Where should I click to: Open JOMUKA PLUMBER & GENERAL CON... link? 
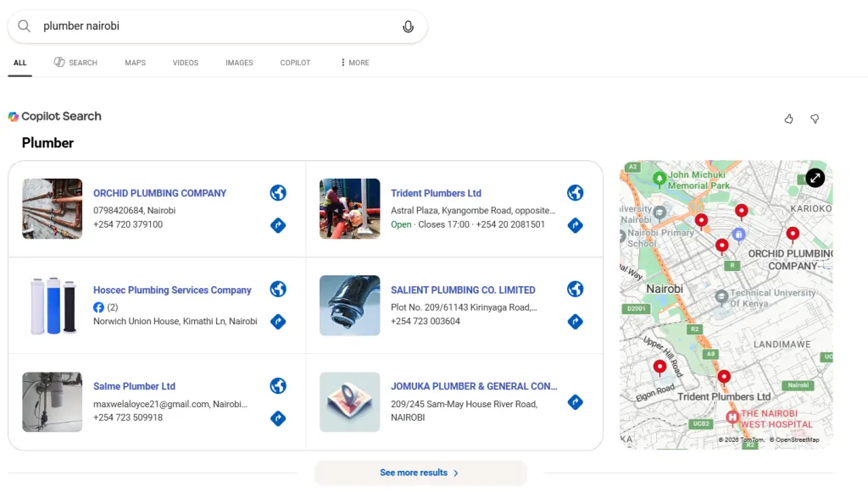[474, 386]
